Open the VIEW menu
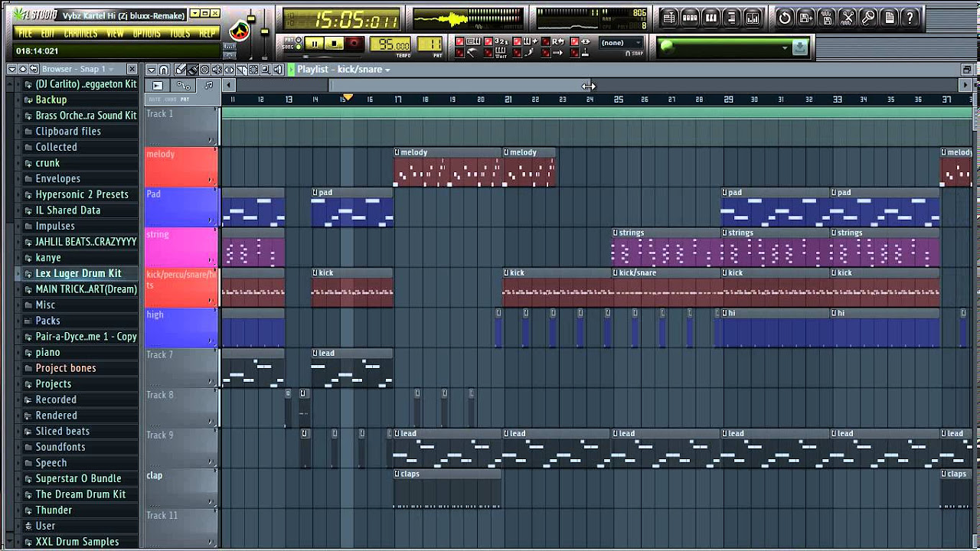 click(115, 34)
